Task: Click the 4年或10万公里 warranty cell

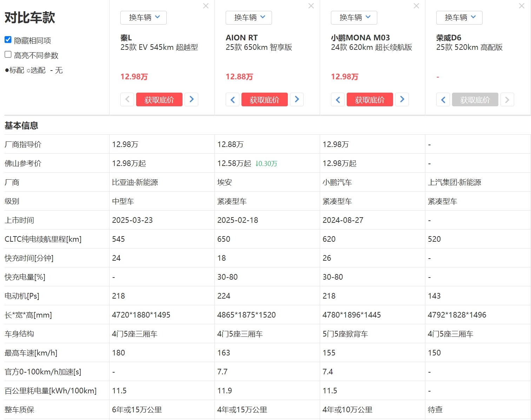Action: 347,409
